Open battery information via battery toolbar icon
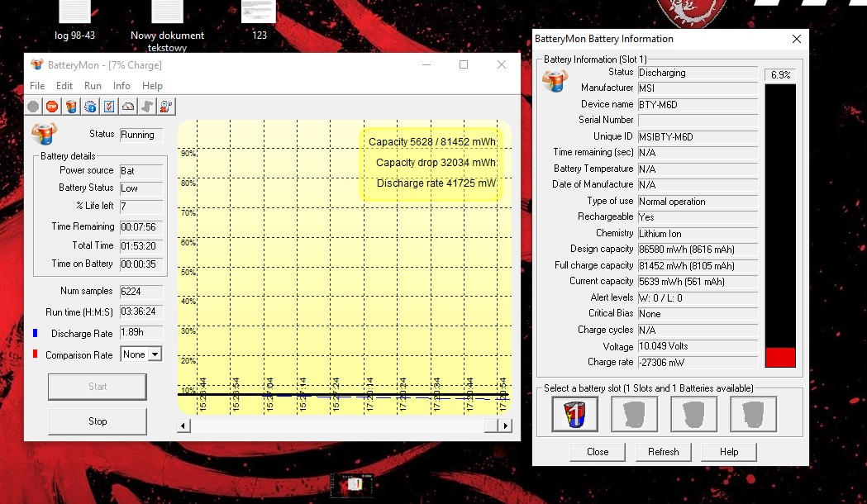Viewport: 867px width, 504px height. tap(71, 106)
